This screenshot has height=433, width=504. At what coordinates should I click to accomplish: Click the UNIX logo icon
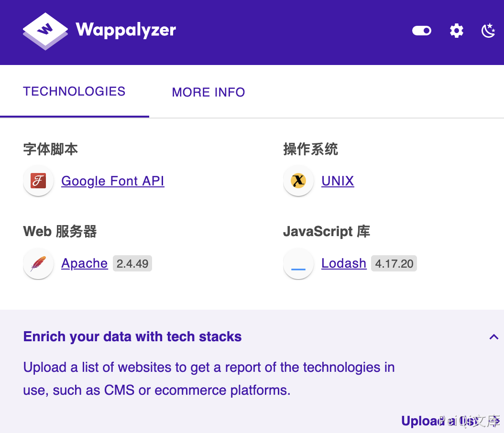tap(298, 181)
